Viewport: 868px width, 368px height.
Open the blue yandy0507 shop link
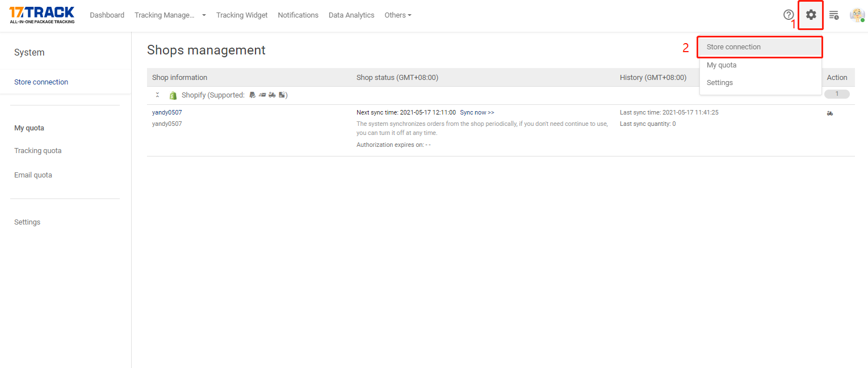tap(167, 113)
